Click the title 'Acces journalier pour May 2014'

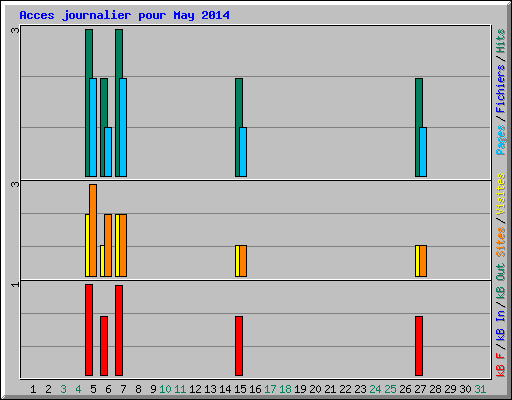[124, 16]
